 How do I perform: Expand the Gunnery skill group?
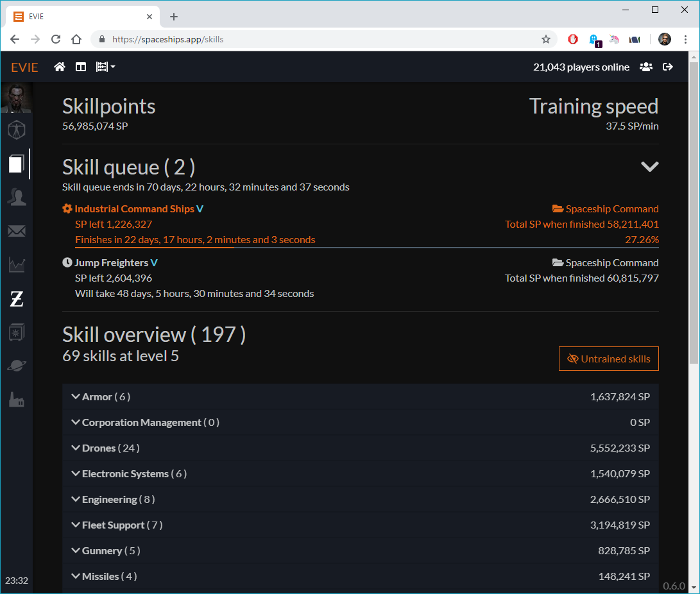361,551
